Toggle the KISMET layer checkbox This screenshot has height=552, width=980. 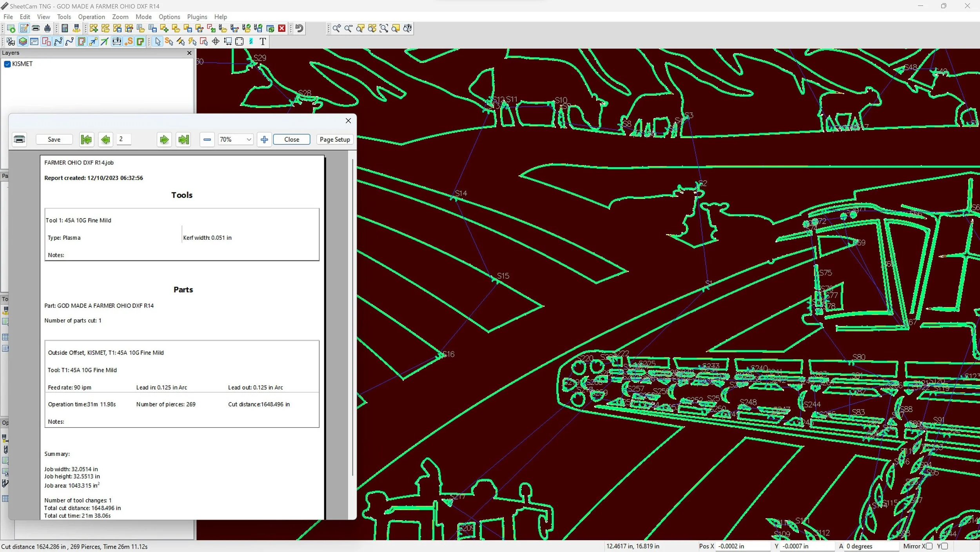[x=7, y=64]
